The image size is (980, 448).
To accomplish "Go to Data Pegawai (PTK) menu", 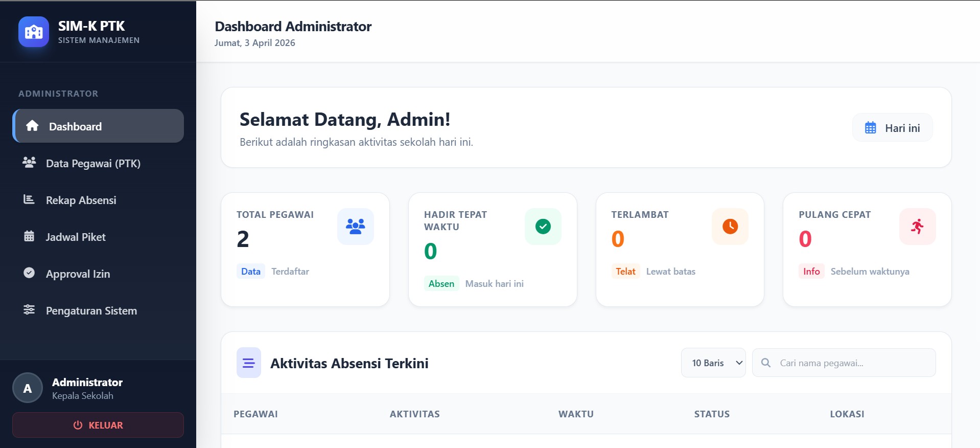I will click(93, 164).
